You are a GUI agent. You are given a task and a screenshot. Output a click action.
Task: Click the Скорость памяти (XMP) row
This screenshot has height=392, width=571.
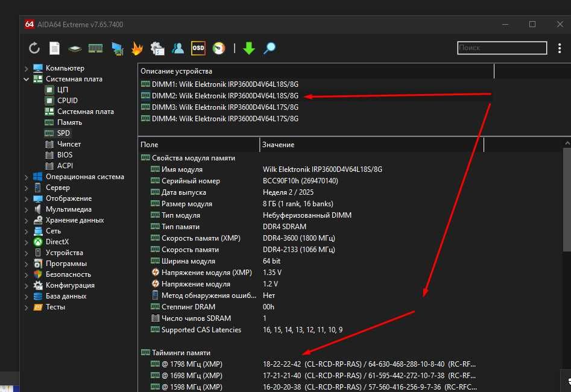(243, 238)
